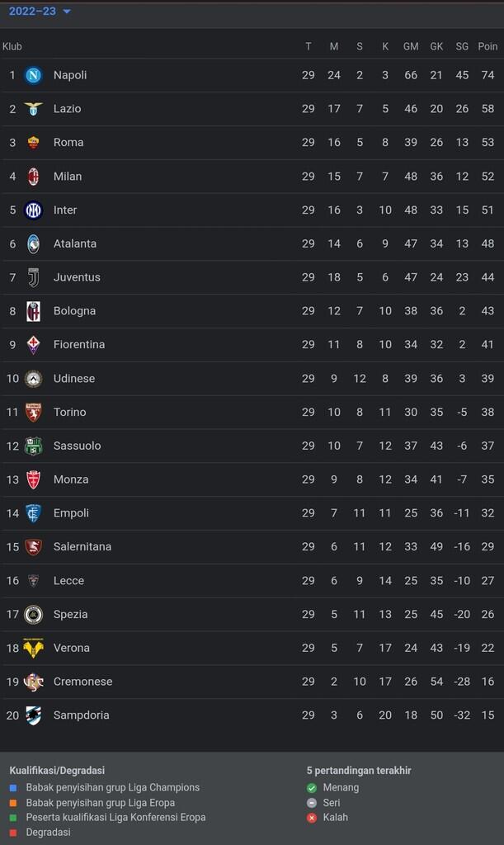Click the SG goal difference header
Screen dimensions: 504x845
pos(462,47)
